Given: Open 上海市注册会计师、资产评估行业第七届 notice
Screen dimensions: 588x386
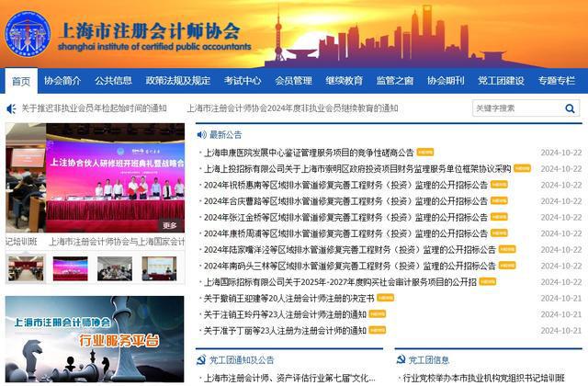Looking at the screenshot, I should (x=289, y=378).
